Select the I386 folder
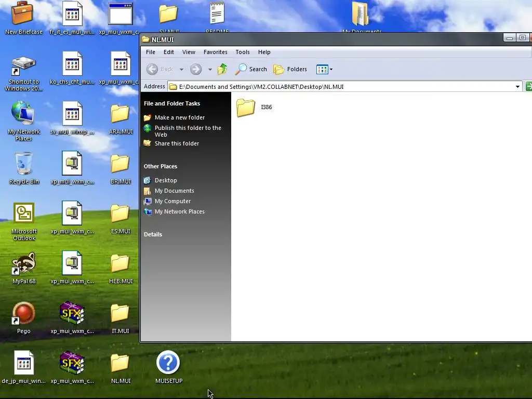 254,108
